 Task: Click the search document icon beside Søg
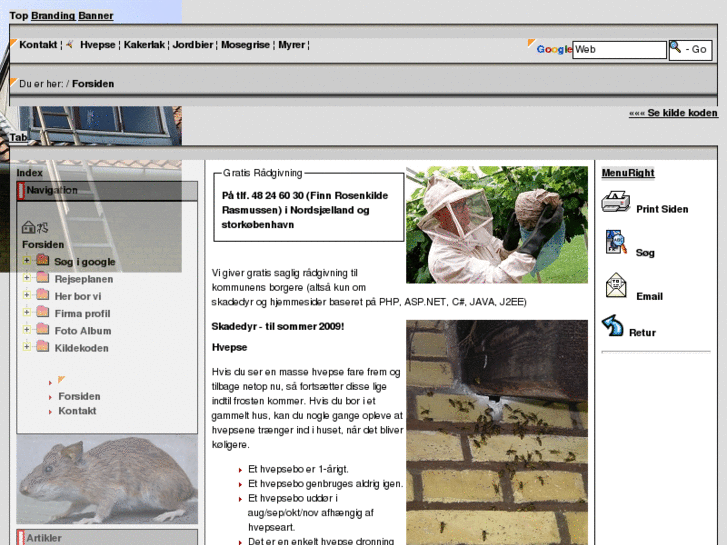(616, 242)
